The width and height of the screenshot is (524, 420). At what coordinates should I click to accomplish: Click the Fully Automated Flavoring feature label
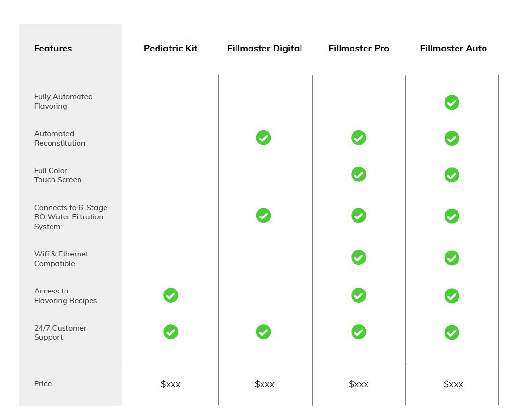click(x=63, y=102)
